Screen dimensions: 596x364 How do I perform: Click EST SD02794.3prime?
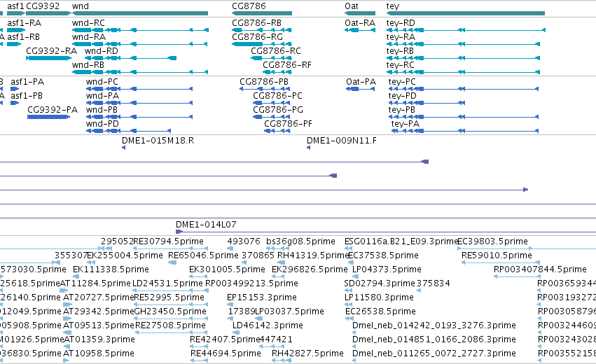point(380,283)
